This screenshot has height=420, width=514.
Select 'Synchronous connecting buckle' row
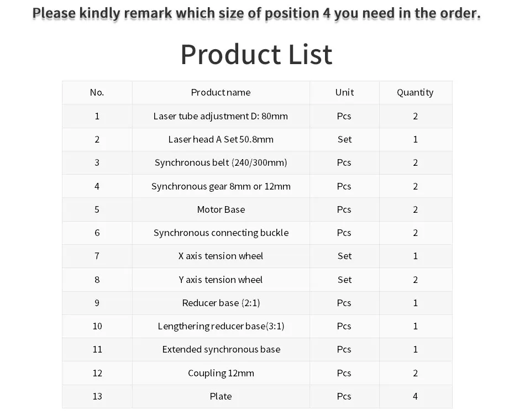[x=257, y=233]
